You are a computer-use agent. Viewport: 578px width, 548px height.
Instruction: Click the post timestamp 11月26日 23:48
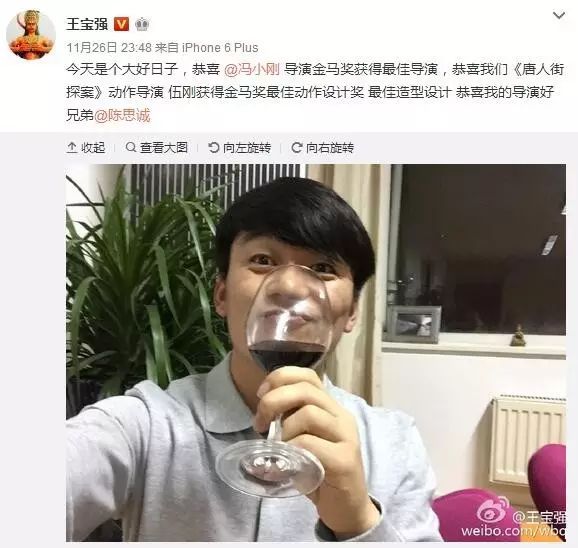[x=109, y=48]
